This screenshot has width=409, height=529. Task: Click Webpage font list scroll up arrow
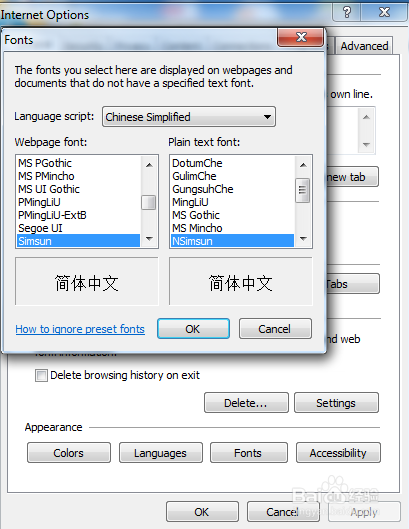pyautogui.click(x=149, y=165)
